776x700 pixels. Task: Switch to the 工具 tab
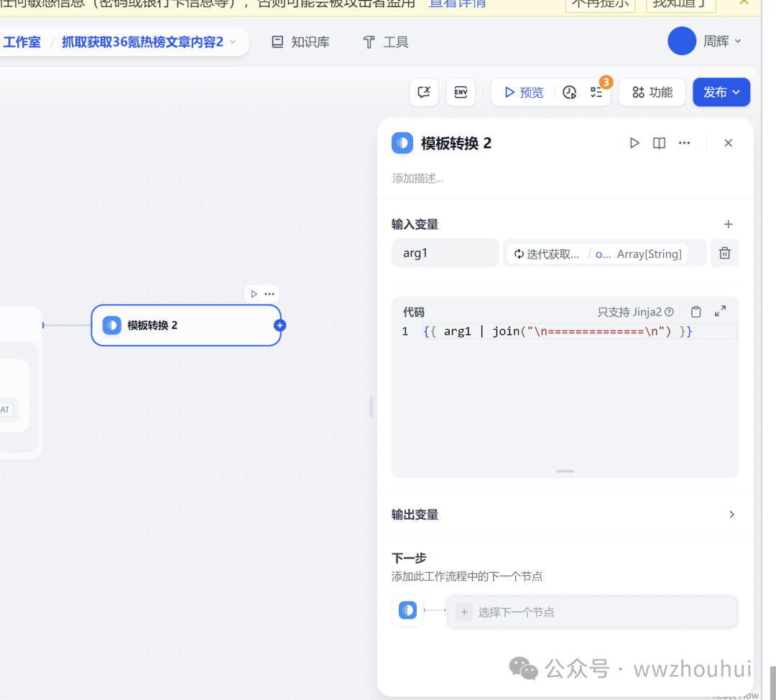click(x=386, y=42)
